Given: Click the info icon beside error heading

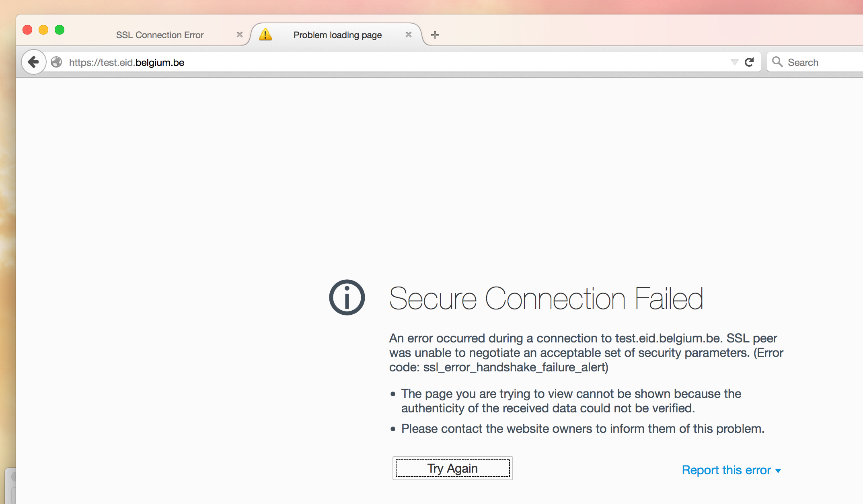Looking at the screenshot, I should click(347, 297).
